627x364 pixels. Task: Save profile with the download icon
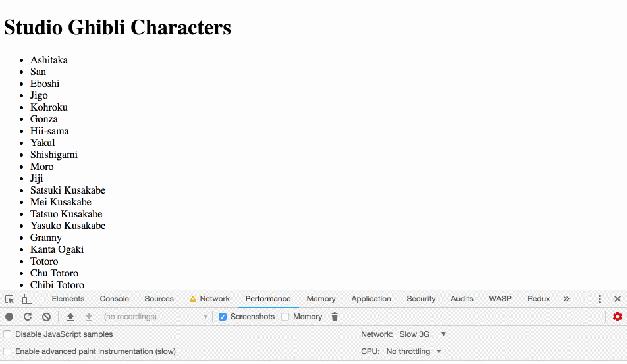[x=89, y=317]
